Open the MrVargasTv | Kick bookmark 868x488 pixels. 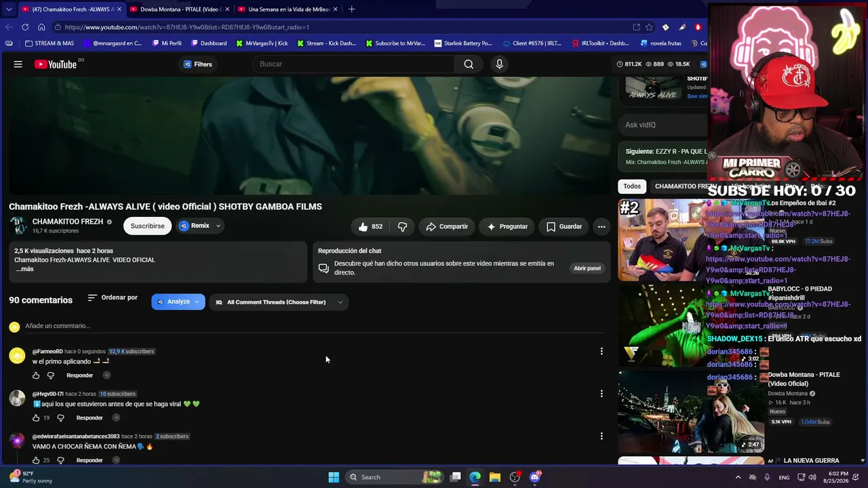(262, 43)
